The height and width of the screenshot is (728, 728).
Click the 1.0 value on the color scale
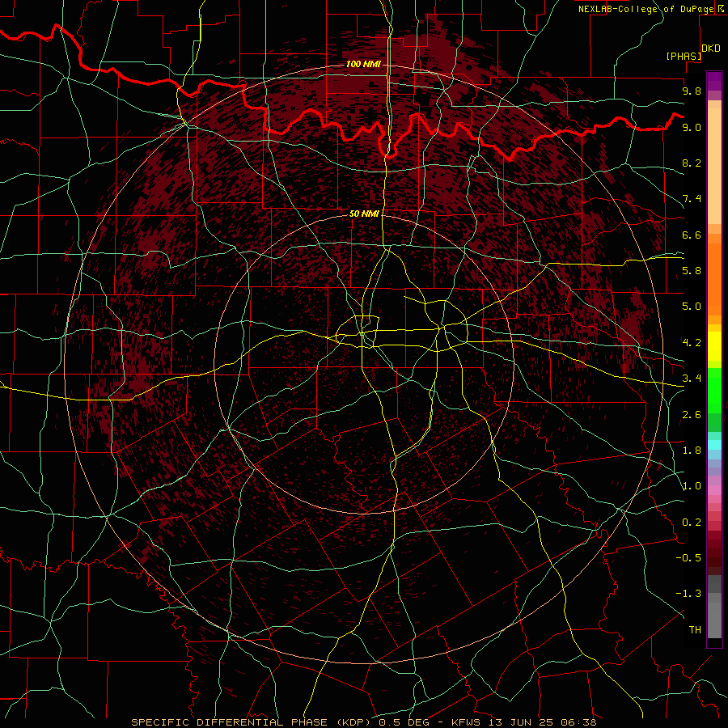click(692, 486)
